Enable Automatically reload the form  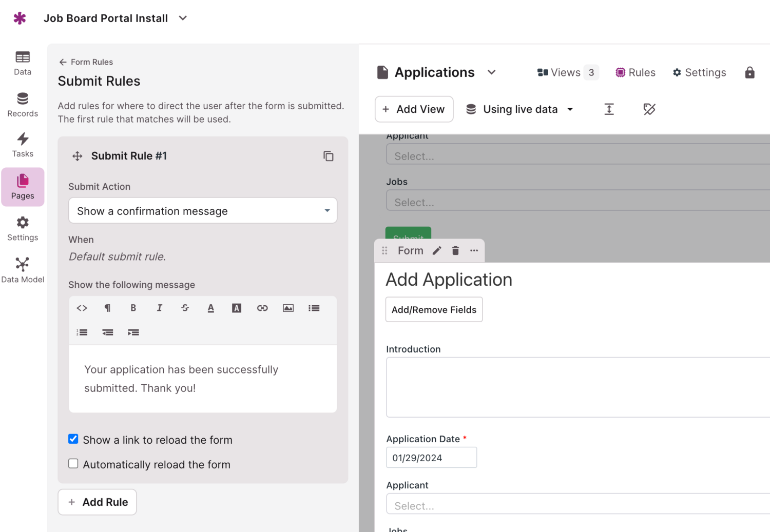[x=73, y=464]
